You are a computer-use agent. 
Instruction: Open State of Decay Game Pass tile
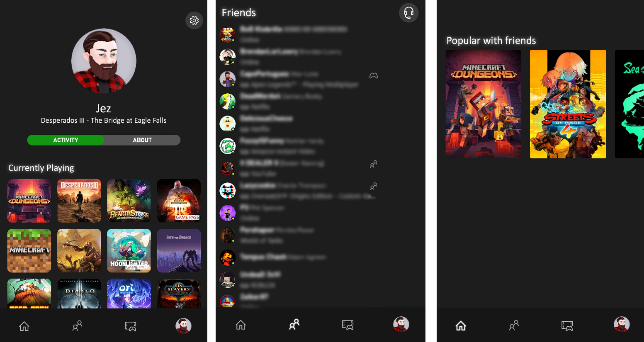[x=179, y=201]
